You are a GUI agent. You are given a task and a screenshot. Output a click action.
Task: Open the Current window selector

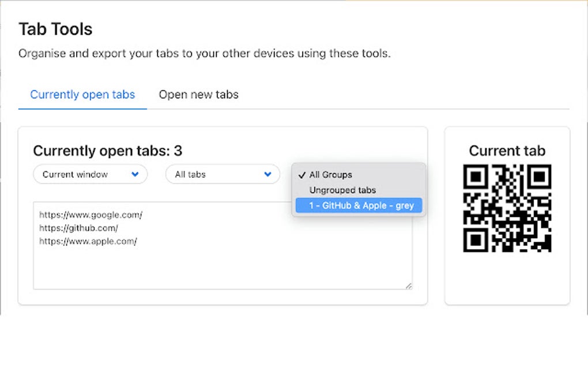89,174
